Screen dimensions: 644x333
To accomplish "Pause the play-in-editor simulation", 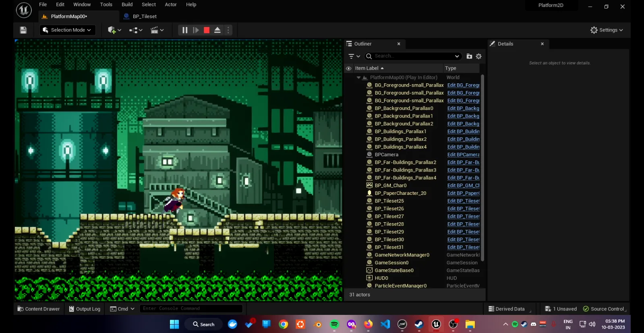I will pos(185,30).
